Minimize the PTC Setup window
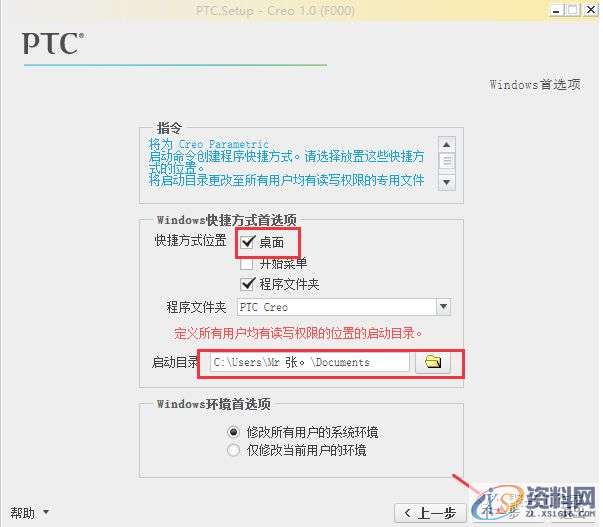The image size is (603, 527). [x=556, y=10]
